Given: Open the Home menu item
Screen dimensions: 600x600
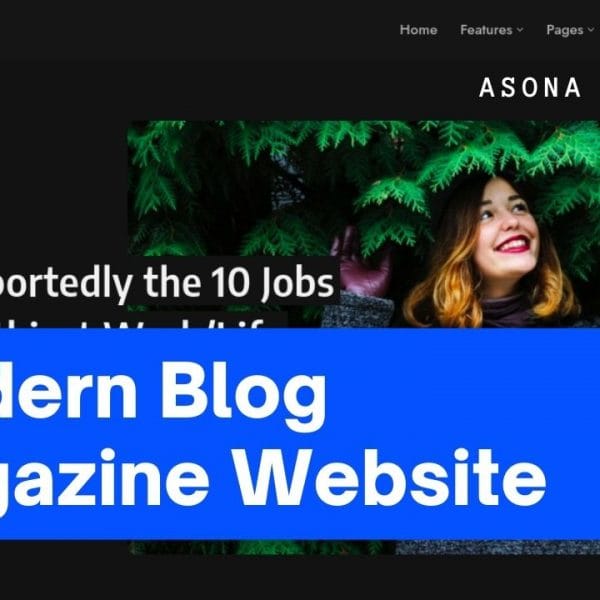Looking at the screenshot, I should click(418, 30).
